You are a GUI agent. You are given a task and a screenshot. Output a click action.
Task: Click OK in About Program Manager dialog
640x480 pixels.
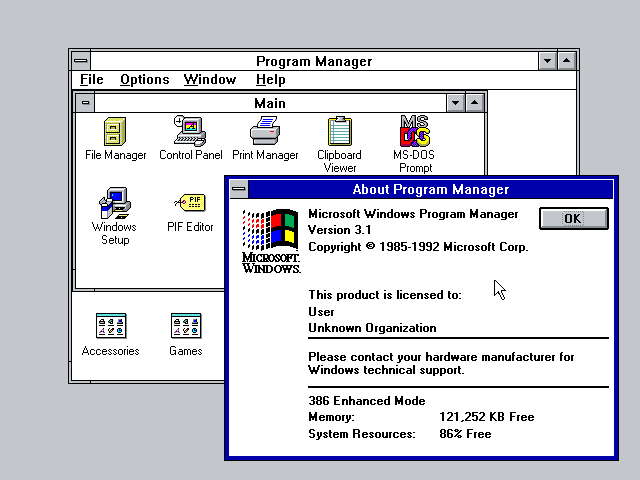(573, 218)
